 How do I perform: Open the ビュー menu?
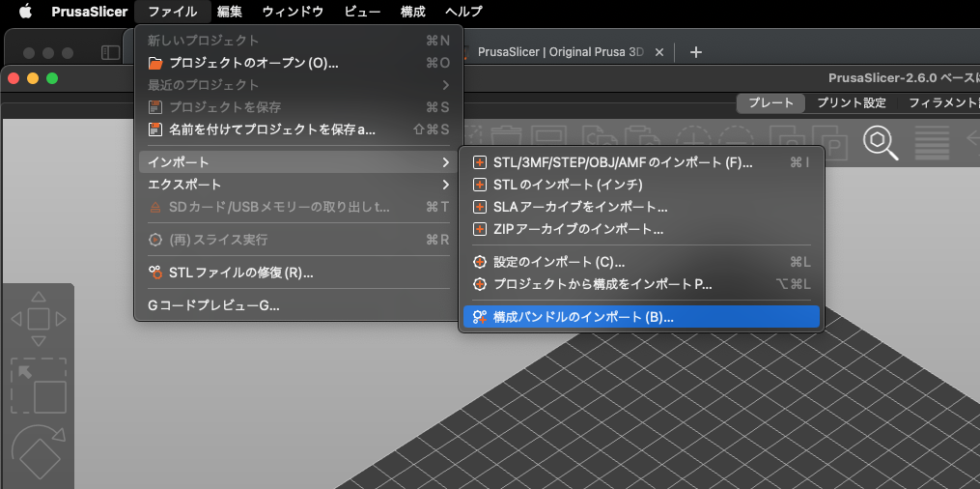pos(362,12)
